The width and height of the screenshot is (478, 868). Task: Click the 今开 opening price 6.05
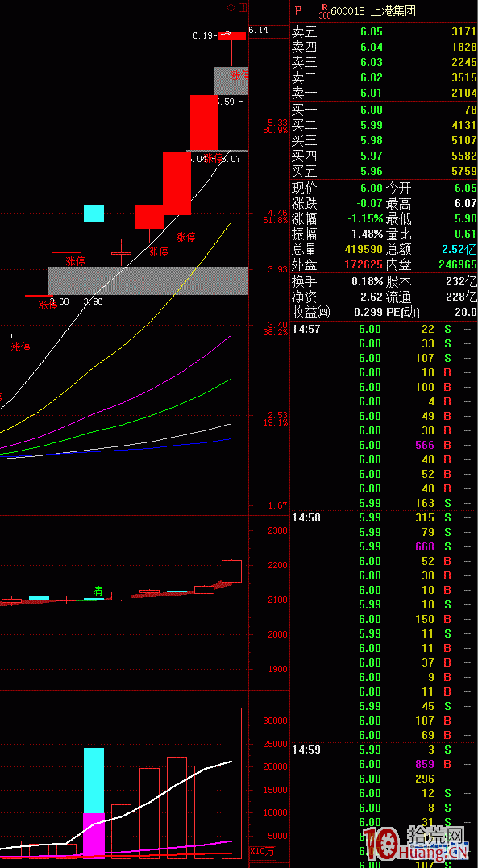click(x=465, y=189)
